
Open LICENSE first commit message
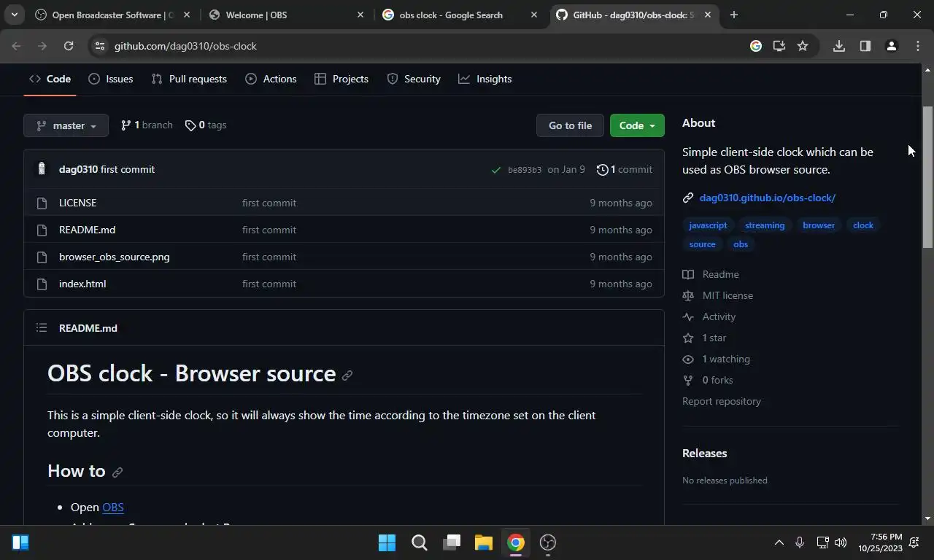tap(269, 203)
